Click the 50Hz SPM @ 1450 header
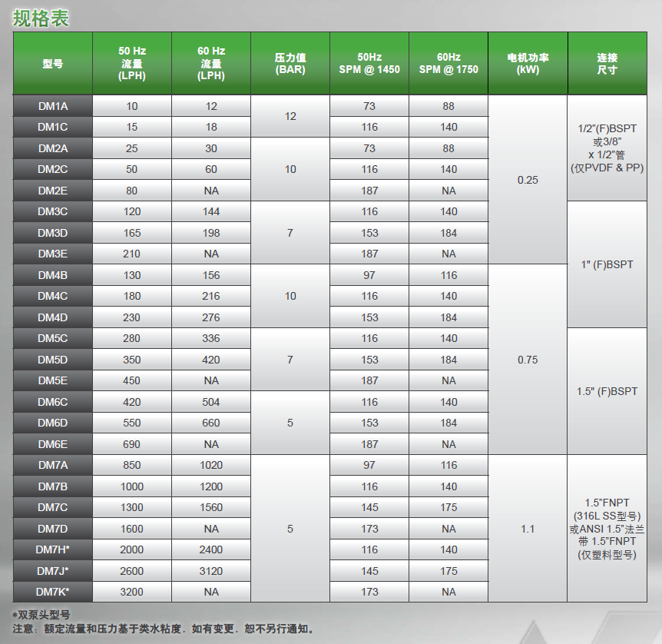 coord(369,63)
